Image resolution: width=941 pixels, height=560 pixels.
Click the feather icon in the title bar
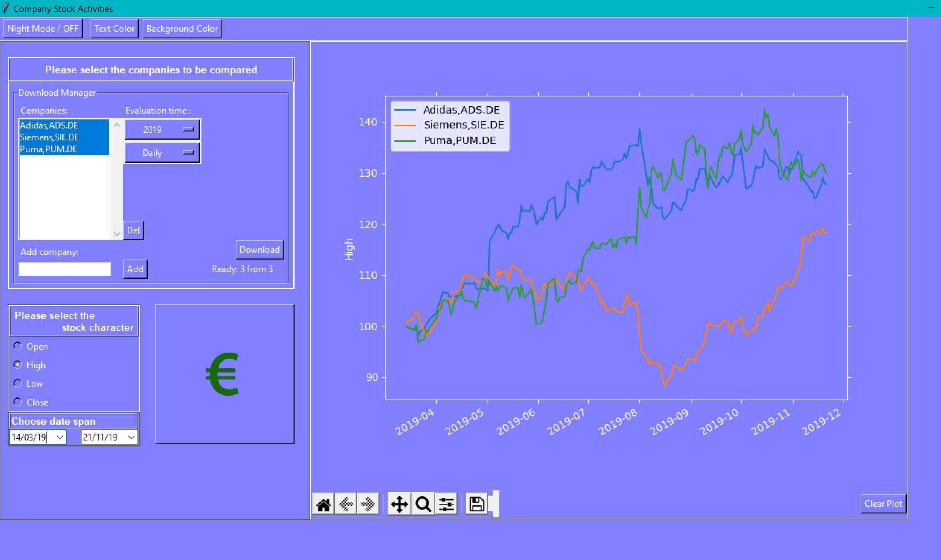click(x=5, y=8)
